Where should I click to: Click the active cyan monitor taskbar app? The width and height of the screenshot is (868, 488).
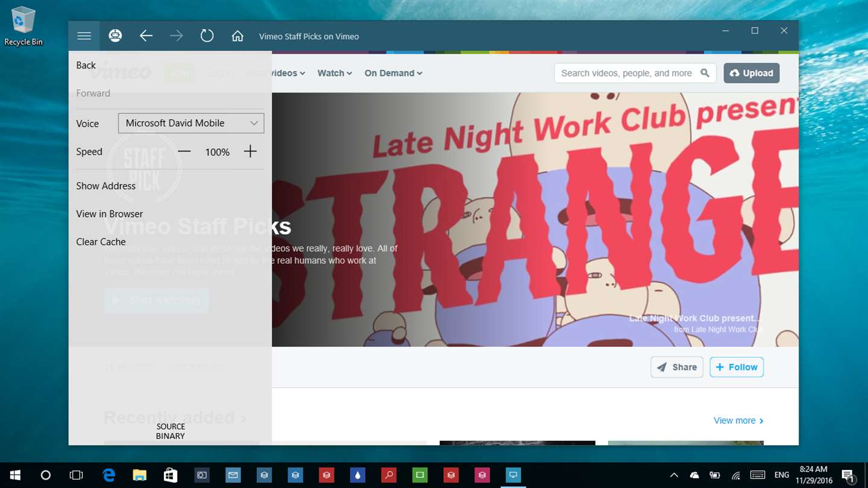click(513, 475)
